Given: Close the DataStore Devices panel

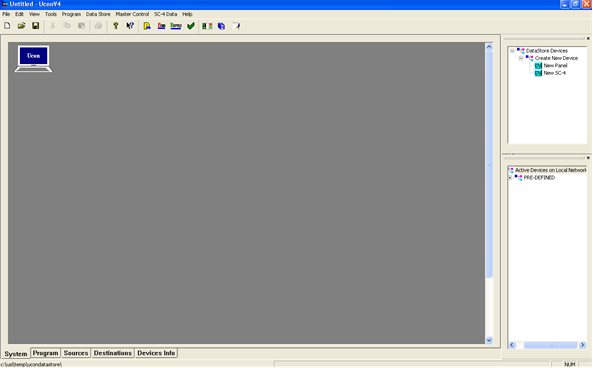Looking at the screenshot, I should click(588, 39).
